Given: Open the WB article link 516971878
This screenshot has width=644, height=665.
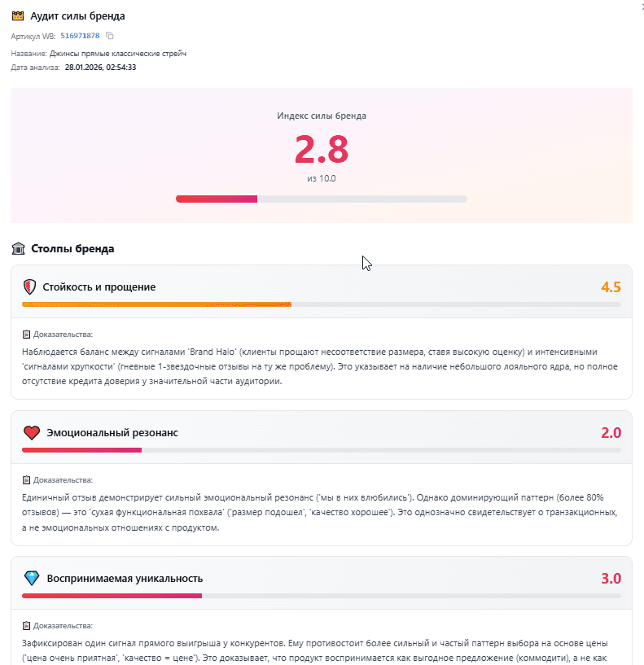Looking at the screenshot, I should pos(80,36).
